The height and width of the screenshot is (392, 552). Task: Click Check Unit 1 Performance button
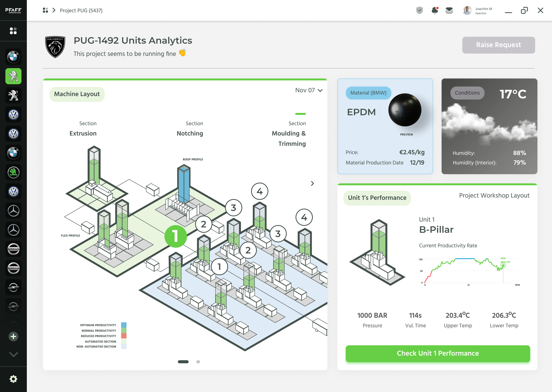tap(437, 353)
